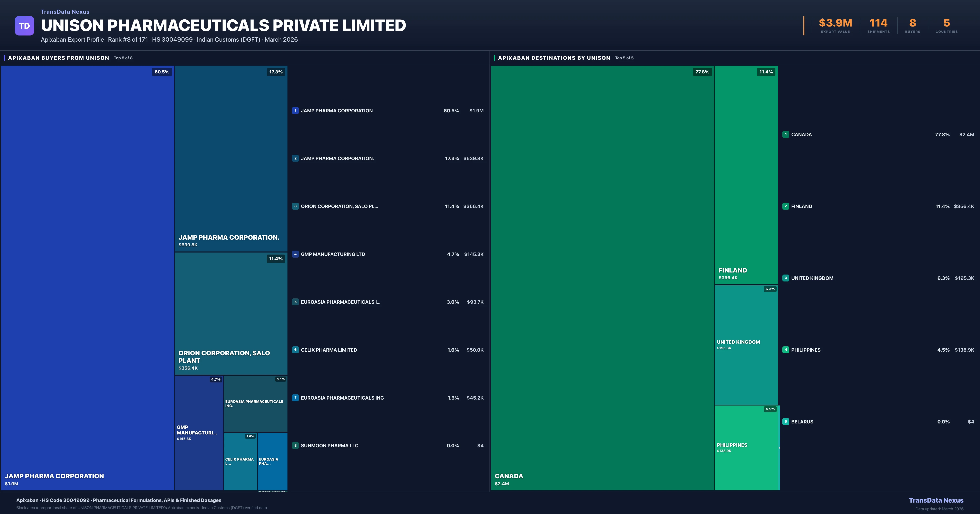Click the 60.5% badge on the JAMP block
Screen dimensions: 980x514
162,72
